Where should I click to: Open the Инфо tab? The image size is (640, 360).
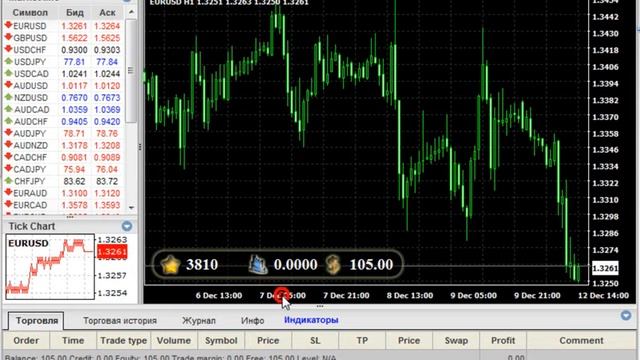tap(252, 321)
